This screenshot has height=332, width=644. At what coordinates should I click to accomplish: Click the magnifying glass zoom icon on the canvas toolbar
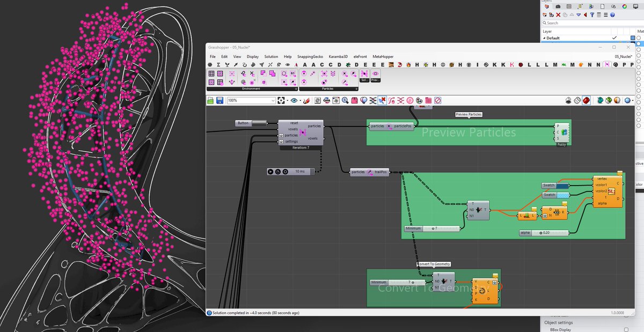pyautogui.click(x=345, y=101)
